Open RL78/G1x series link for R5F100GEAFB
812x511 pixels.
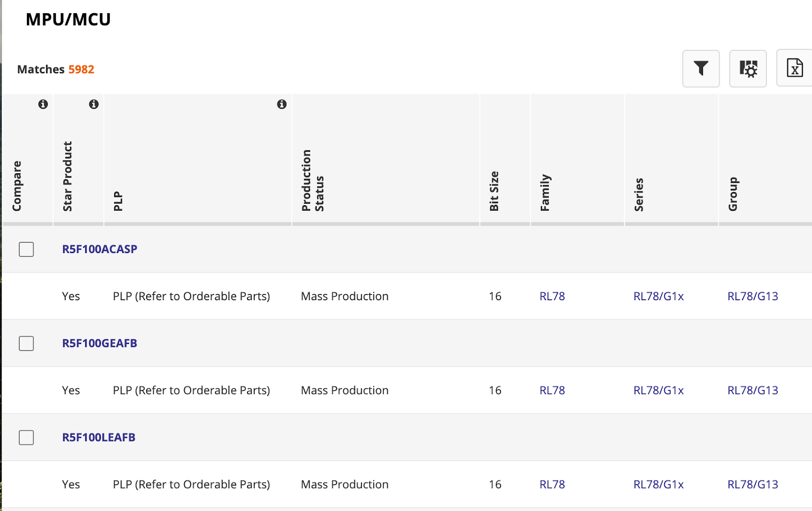(659, 390)
